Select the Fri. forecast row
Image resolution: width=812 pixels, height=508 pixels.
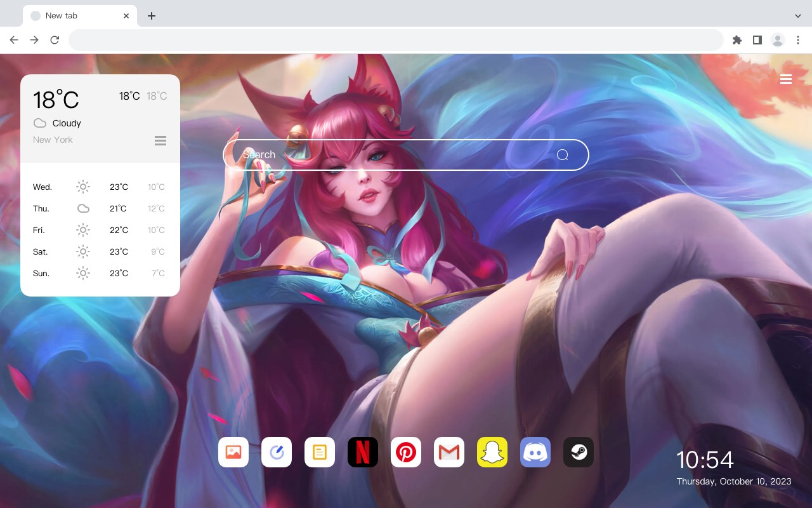pos(100,230)
